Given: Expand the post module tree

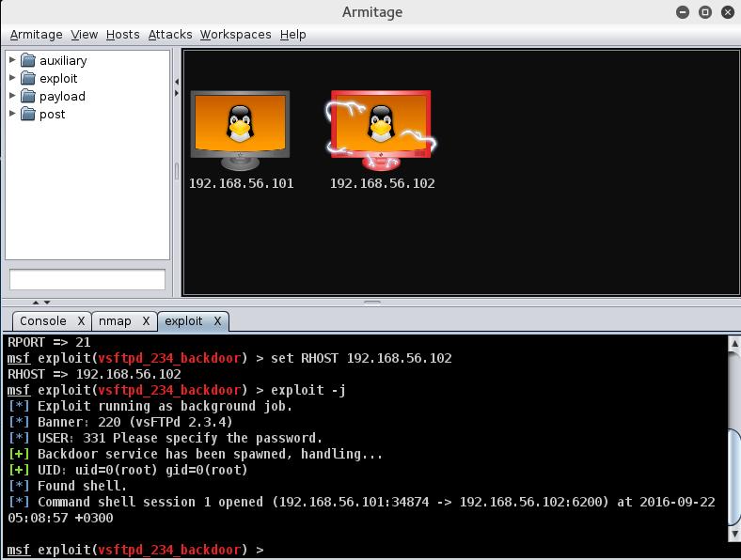Looking at the screenshot, I should pyautogui.click(x=12, y=114).
